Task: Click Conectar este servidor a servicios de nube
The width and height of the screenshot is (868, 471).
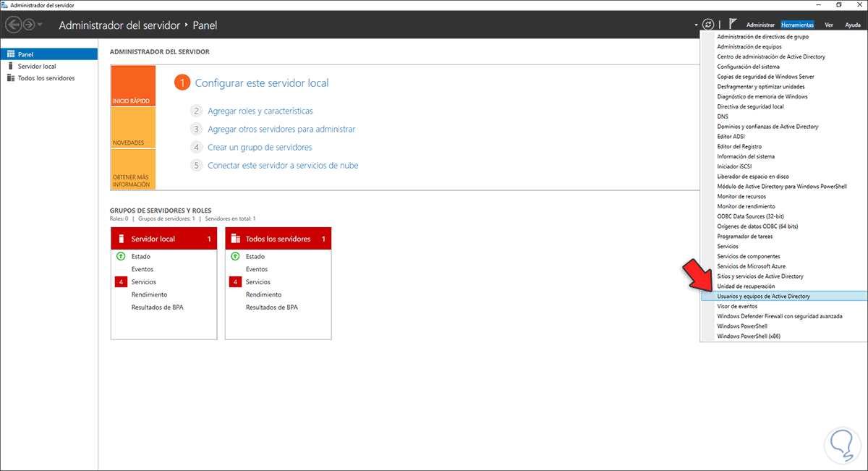Action: point(283,166)
